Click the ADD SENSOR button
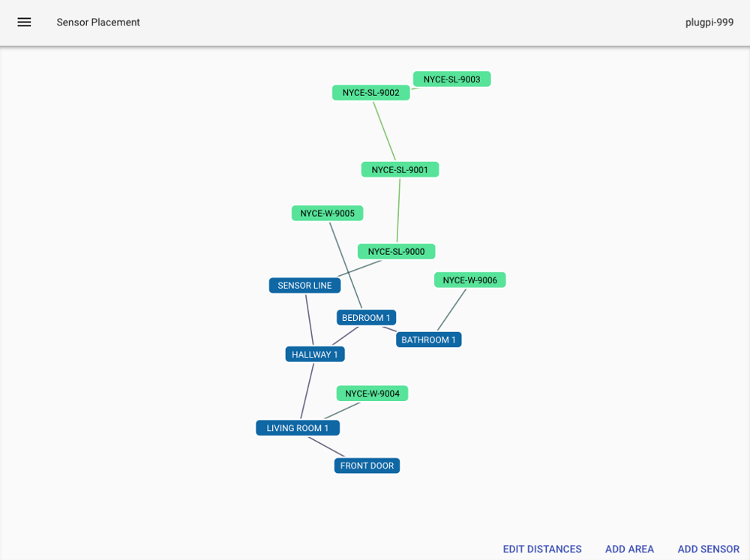This screenshot has height=560, width=750. coord(709,549)
